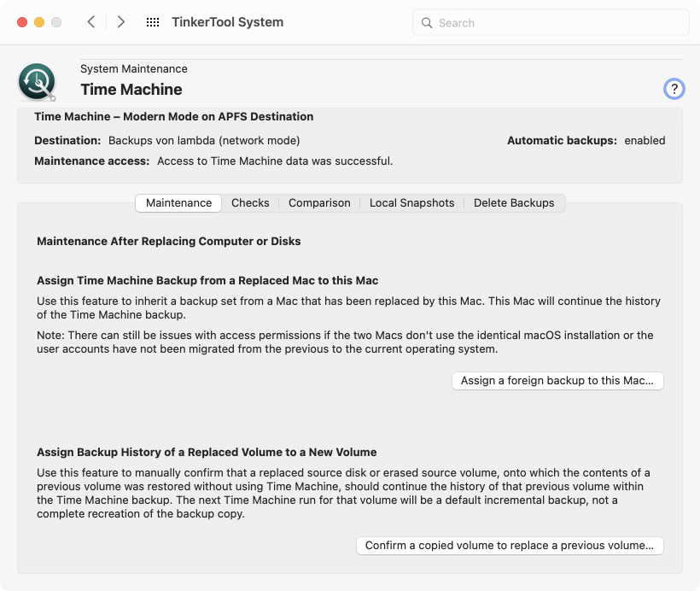The width and height of the screenshot is (700, 591).
Task: Switch to the Maintenance tab
Action: 178,203
